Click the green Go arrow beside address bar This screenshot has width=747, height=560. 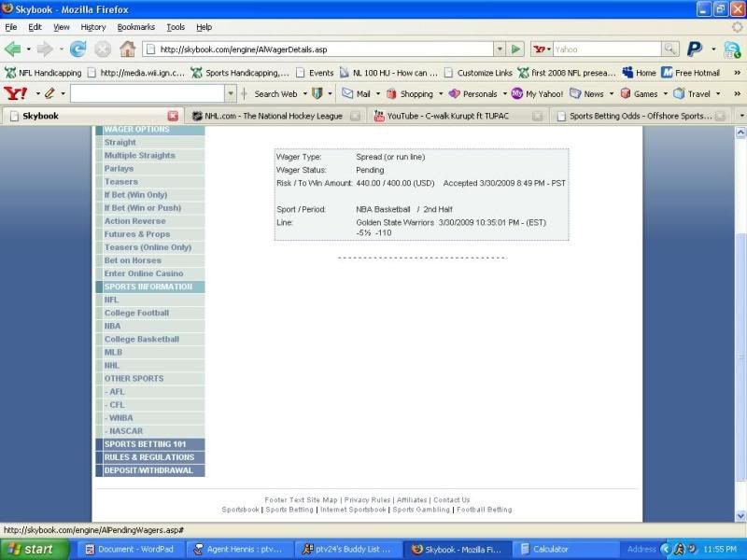pyautogui.click(x=515, y=49)
